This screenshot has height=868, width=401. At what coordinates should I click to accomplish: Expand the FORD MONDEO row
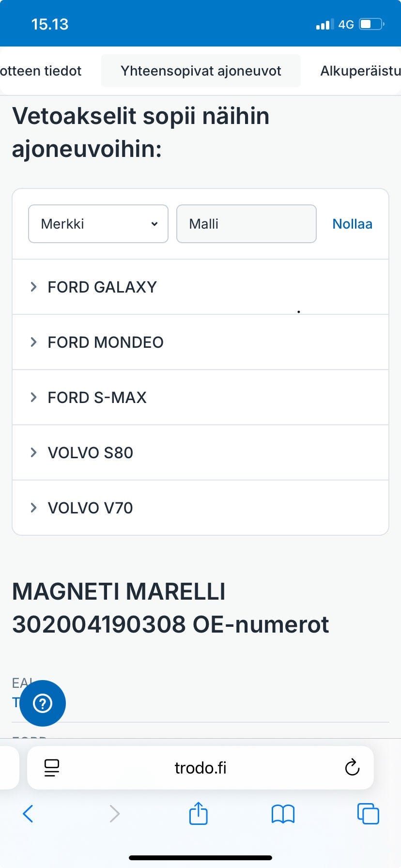pyautogui.click(x=105, y=342)
